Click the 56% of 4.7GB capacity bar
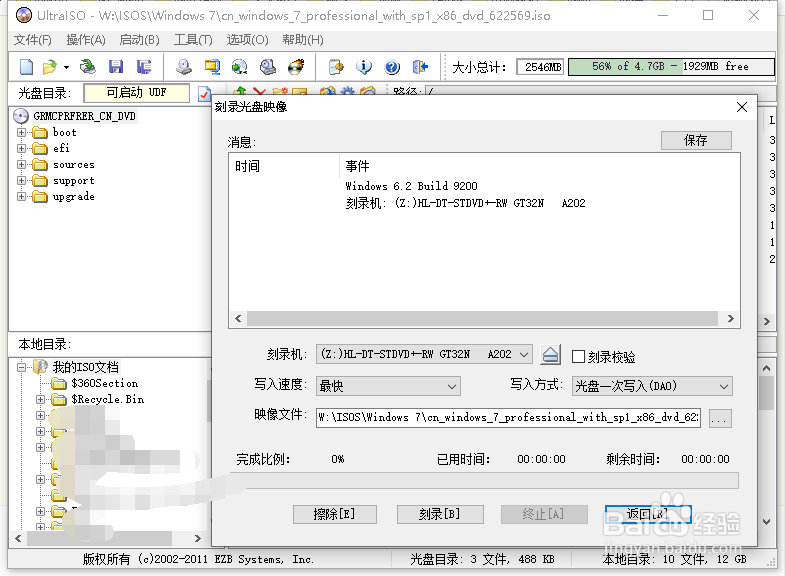This screenshot has height=576, width=785. pyautogui.click(x=671, y=67)
